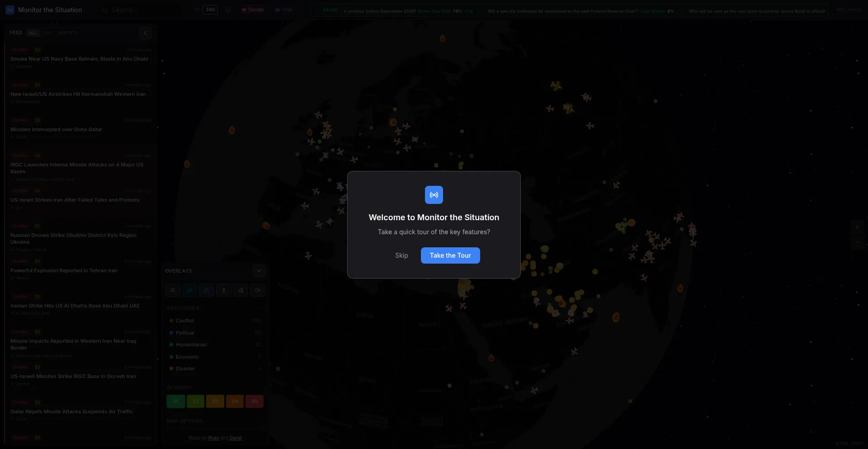
Task: Collapse the feed panel with chevron
Action: (145, 33)
